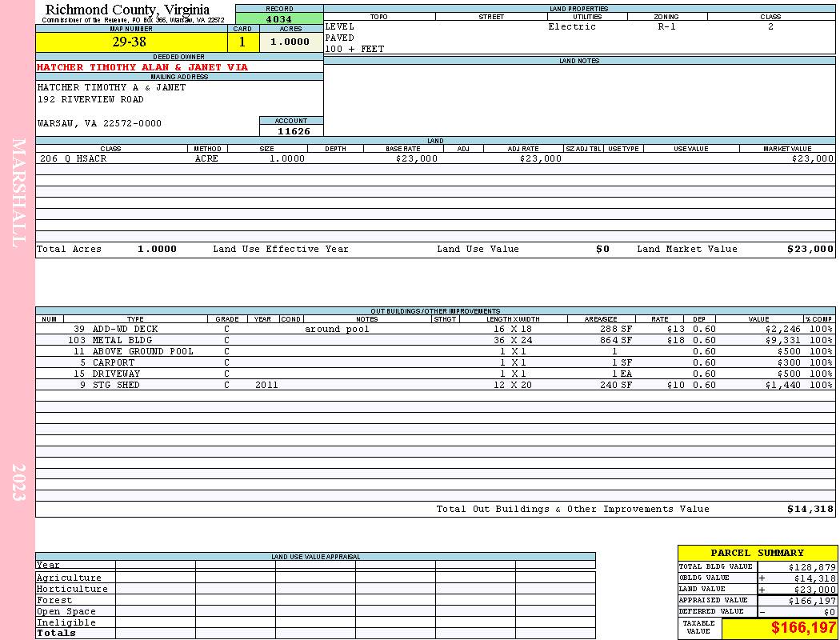Viewport: 840px width, 640px height.
Task: Select the ADD-WD DECK improvement row
Action: (435, 329)
